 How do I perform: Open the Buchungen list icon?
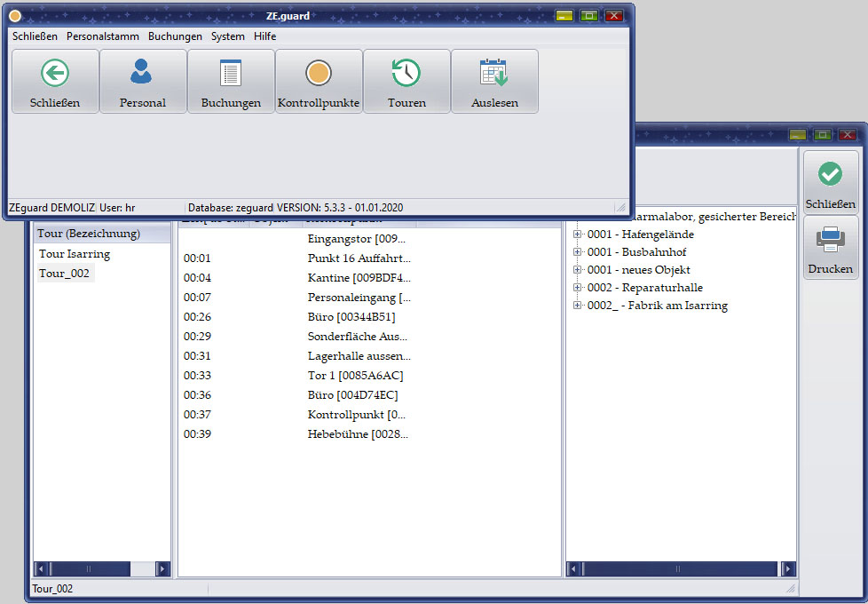(231, 73)
